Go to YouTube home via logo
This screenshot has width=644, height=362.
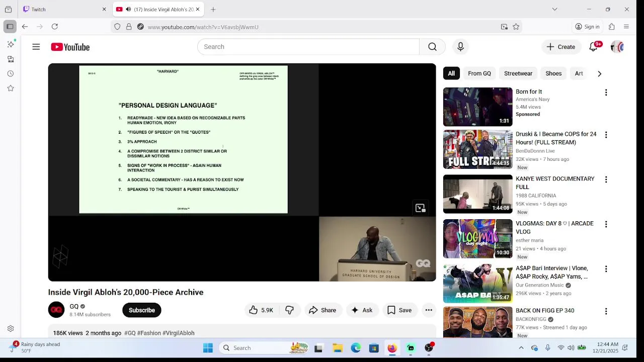(70, 47)
